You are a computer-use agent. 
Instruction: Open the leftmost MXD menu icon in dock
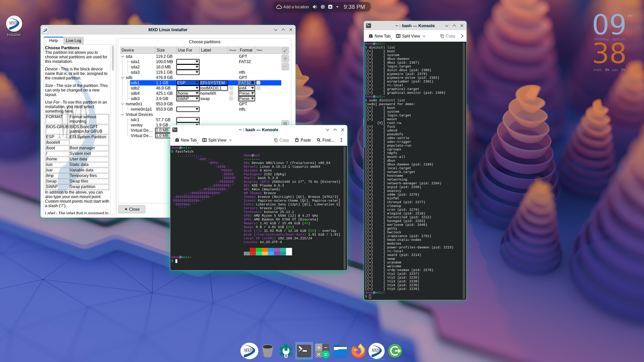click(249, 350)
